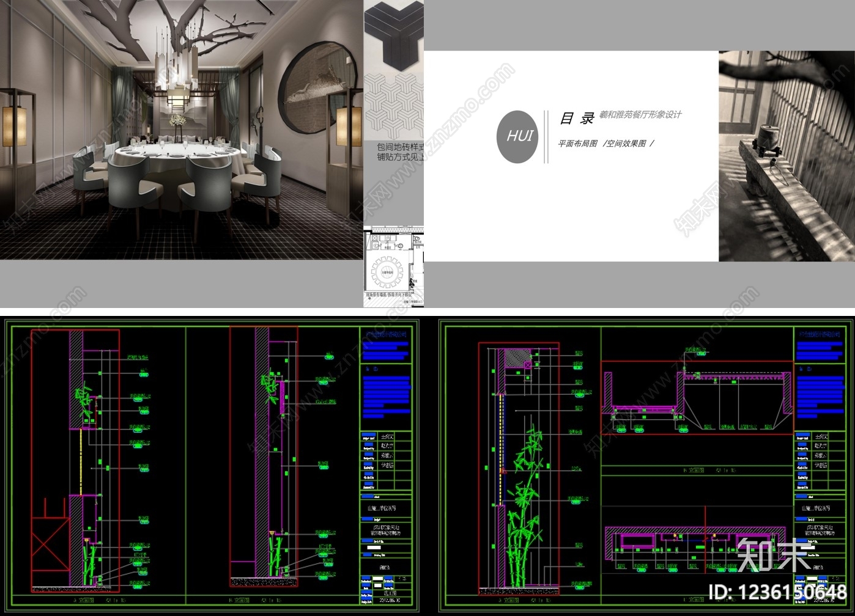
Task: Open the "/空间效果图 /" contents entry
Action: pos(628,144)
